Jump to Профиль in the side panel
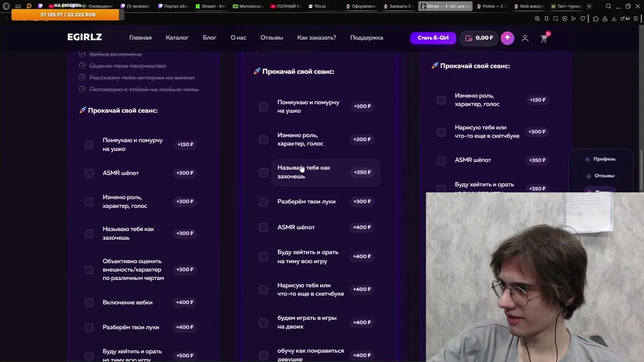The image size is (644, 362). coord(604,159)
